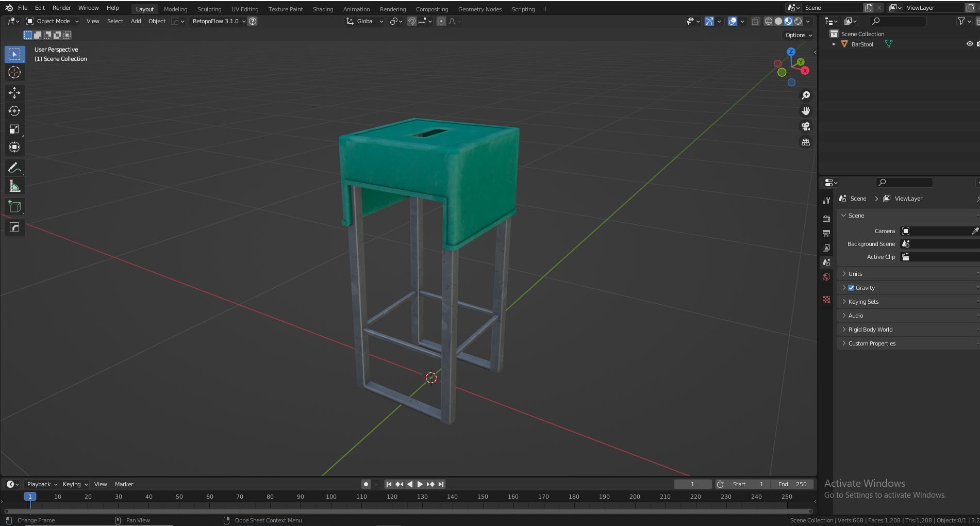The image size is (980, 526).
Task: Select the Move tool
Action: [x=14, y=93]
